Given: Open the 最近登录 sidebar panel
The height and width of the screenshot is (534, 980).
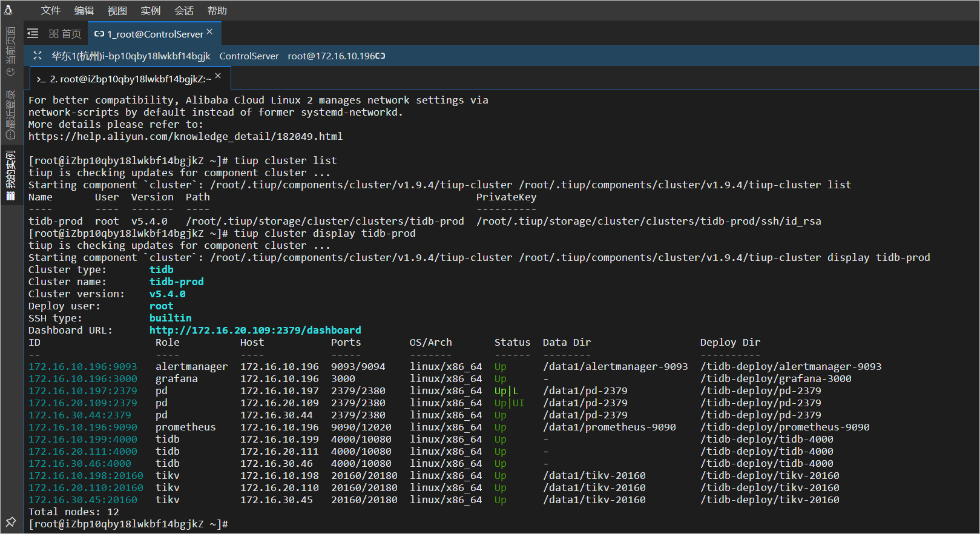Looking at the screenshot, I should (x=10, y=115).
